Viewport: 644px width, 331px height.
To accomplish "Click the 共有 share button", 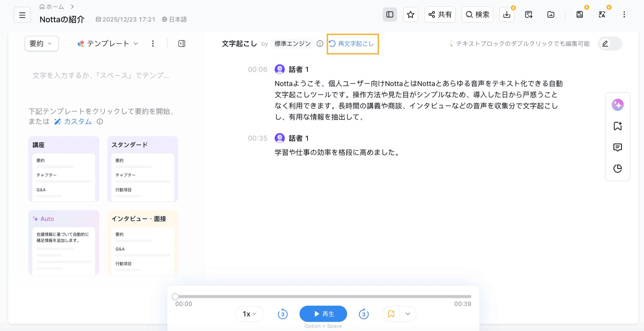I will pos(440,15).
